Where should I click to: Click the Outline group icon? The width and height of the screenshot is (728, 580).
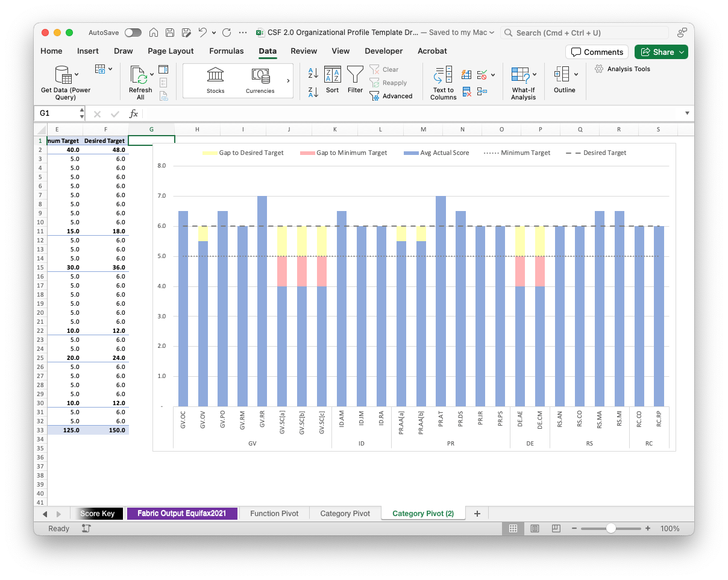pyautogui.click(x=562, y=74)
